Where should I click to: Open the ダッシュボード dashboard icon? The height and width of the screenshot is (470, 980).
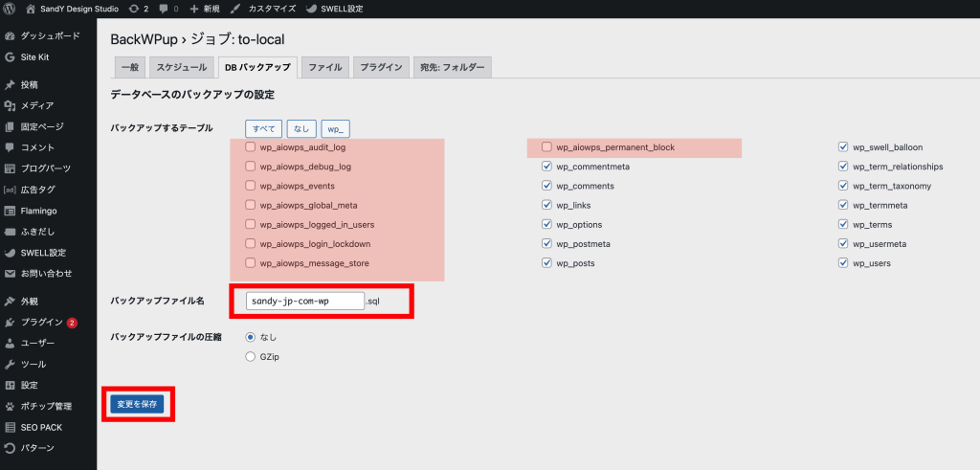[10, 35]
